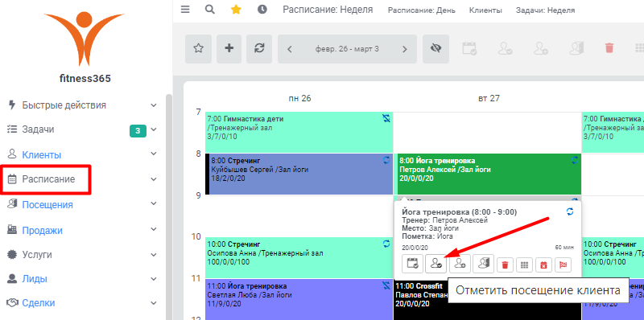Image resolution: width=644 pixels, height=320 pixels.
Task: Click вт 27 day header
Action: [489, 99]
